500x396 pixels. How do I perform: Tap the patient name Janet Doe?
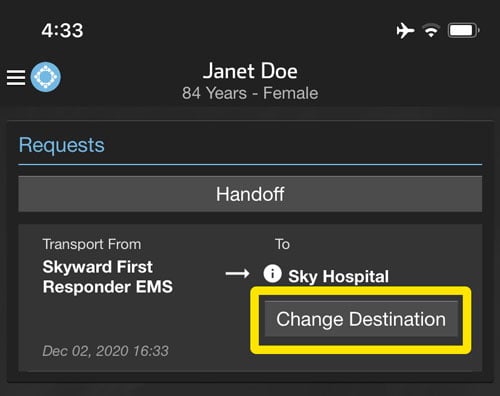250,71
